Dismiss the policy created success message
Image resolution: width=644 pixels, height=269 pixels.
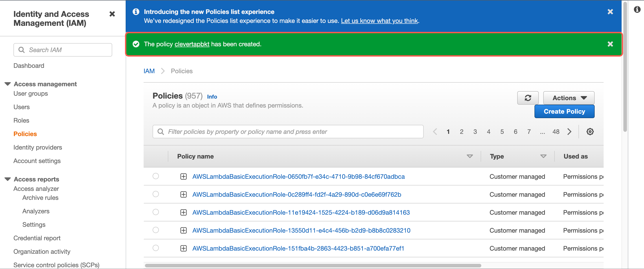tap(610, 44)
